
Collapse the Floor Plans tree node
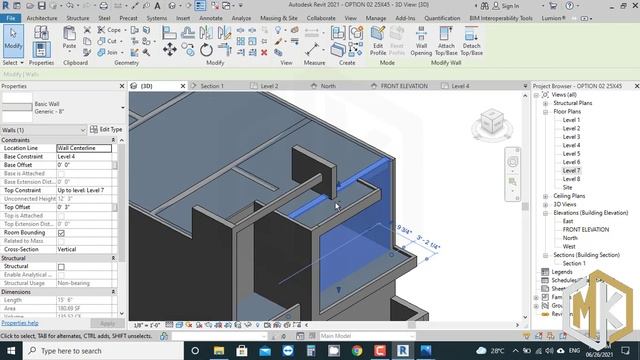coord(545,112)
